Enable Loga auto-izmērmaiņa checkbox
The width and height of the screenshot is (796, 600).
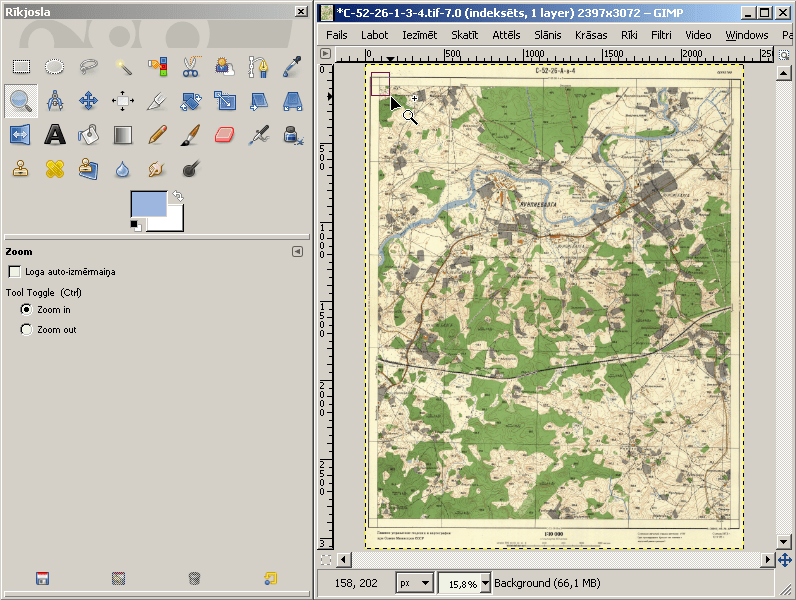tap(15, 272)
